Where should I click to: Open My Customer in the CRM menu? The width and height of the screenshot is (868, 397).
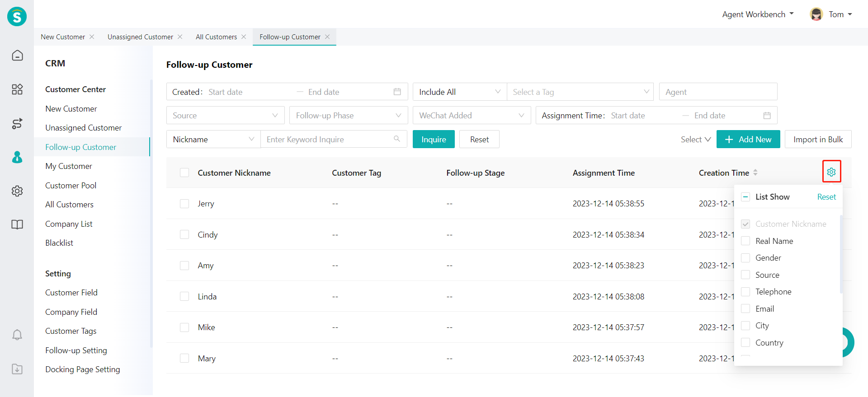[x=69, y=166]
